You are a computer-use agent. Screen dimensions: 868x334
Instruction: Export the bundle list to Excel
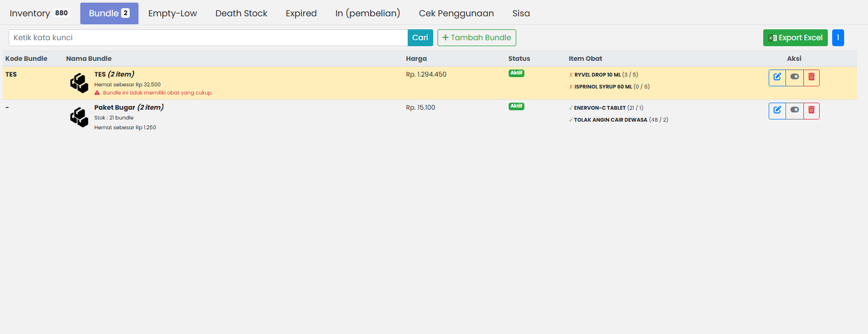click(795, 37)
